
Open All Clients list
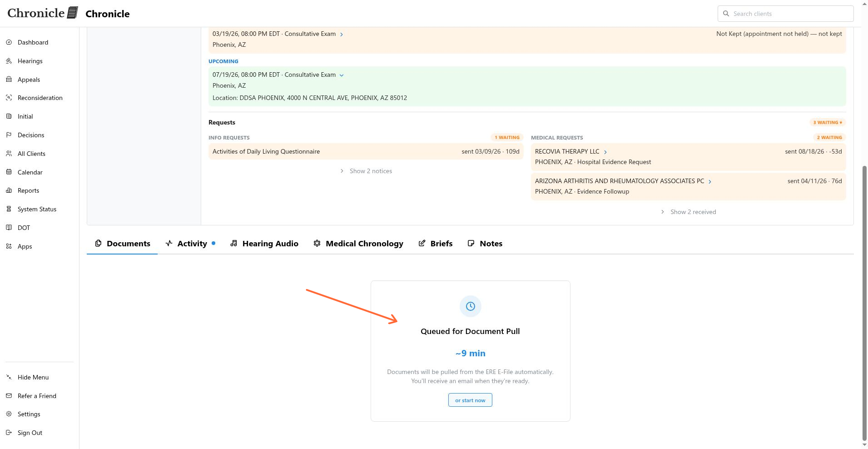click(31, 154)
